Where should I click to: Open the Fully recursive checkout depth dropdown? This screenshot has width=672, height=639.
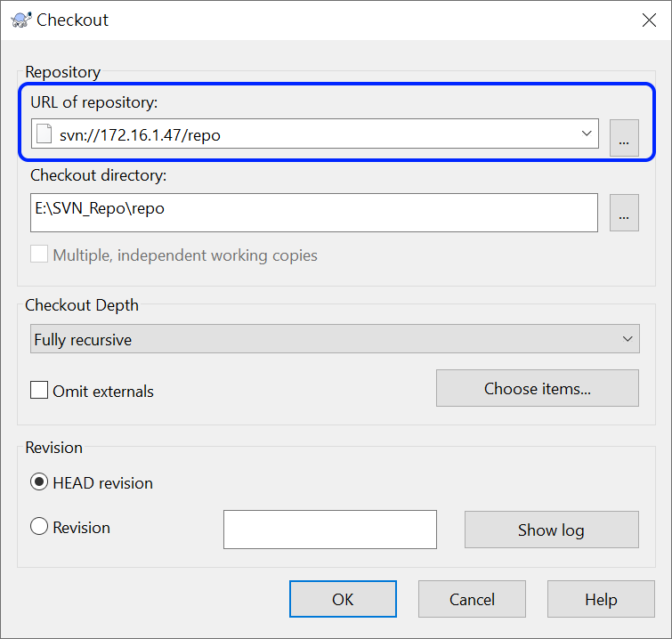point(335,338)
